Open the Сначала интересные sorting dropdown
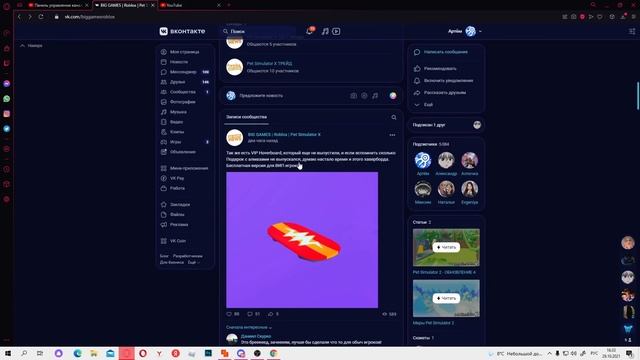 249,327
